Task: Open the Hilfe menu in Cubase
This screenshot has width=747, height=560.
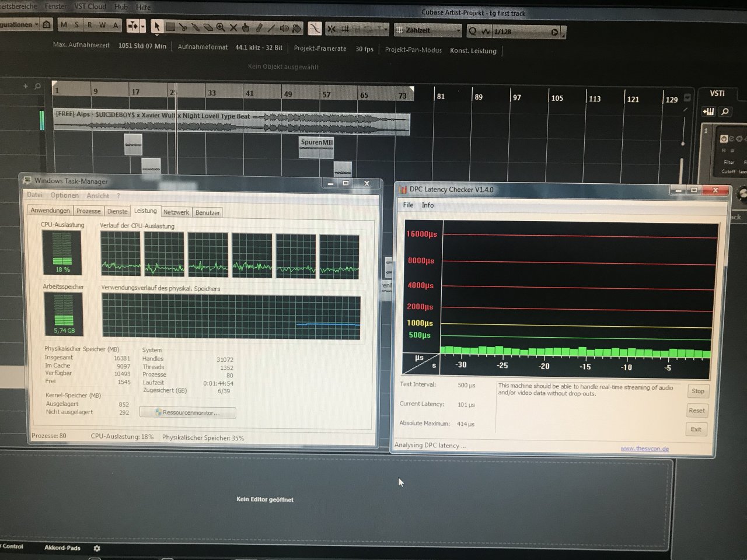Action: [144, 7]
